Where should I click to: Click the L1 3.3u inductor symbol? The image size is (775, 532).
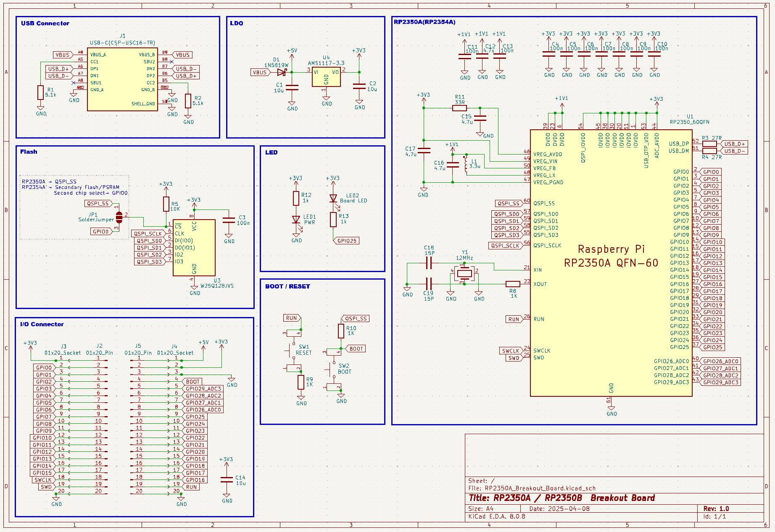point(466,164)
